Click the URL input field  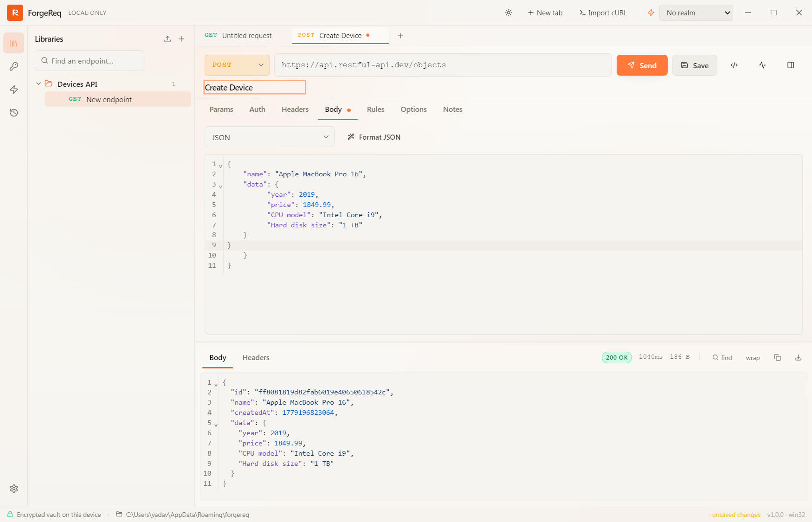pyautogui.click(x=443, y=65)
